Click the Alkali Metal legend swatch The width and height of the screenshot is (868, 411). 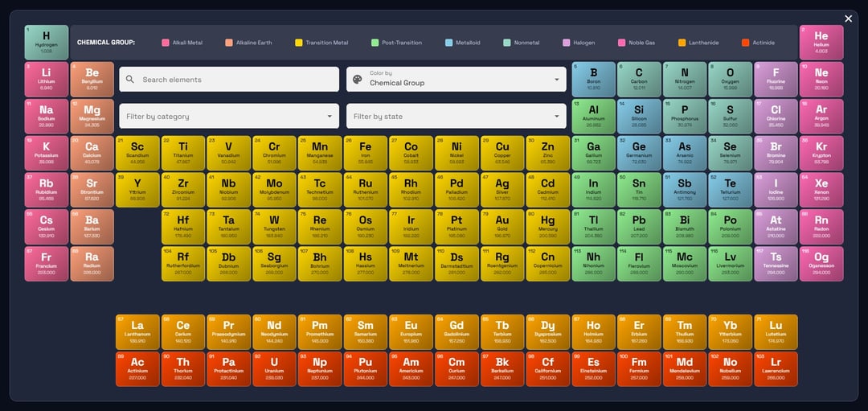click(166, 43)
